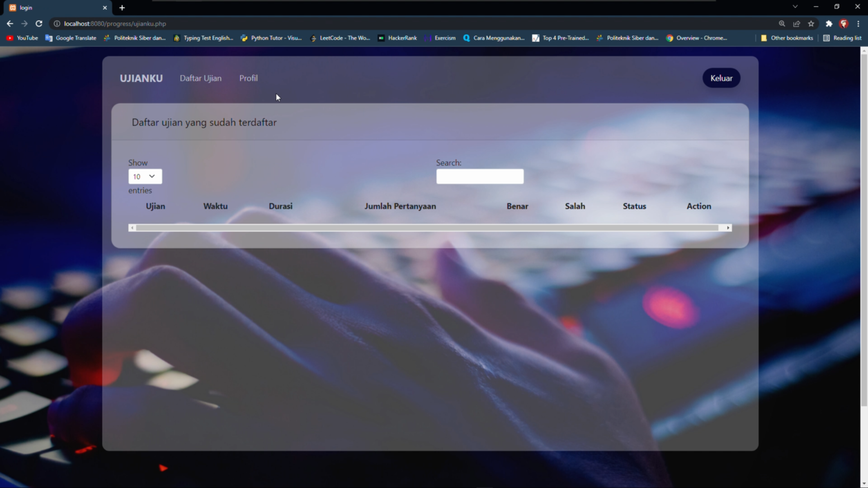Sort table by Waktu column header
This screenshot has height=488, width=868.
coord(215,206)
